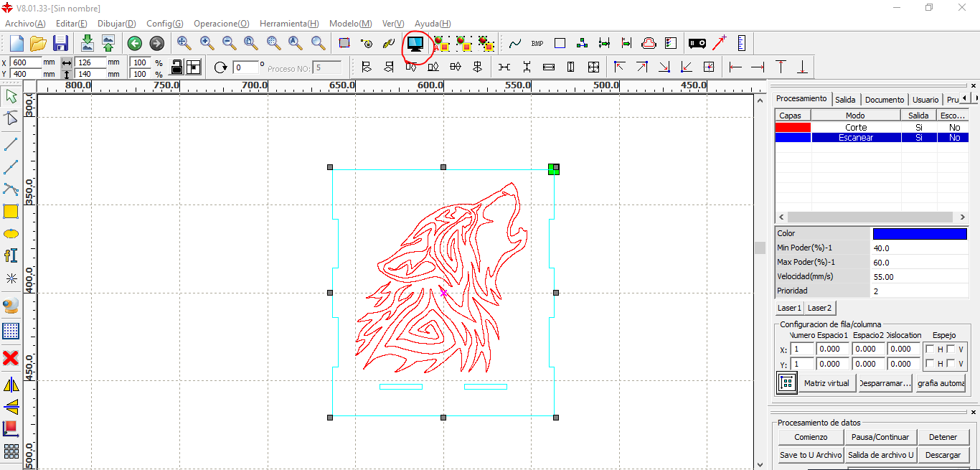Viewport: 980px width, 470px height.
Task: Click the Import icon with green down arrow
Action: click(x=87, y=43)
